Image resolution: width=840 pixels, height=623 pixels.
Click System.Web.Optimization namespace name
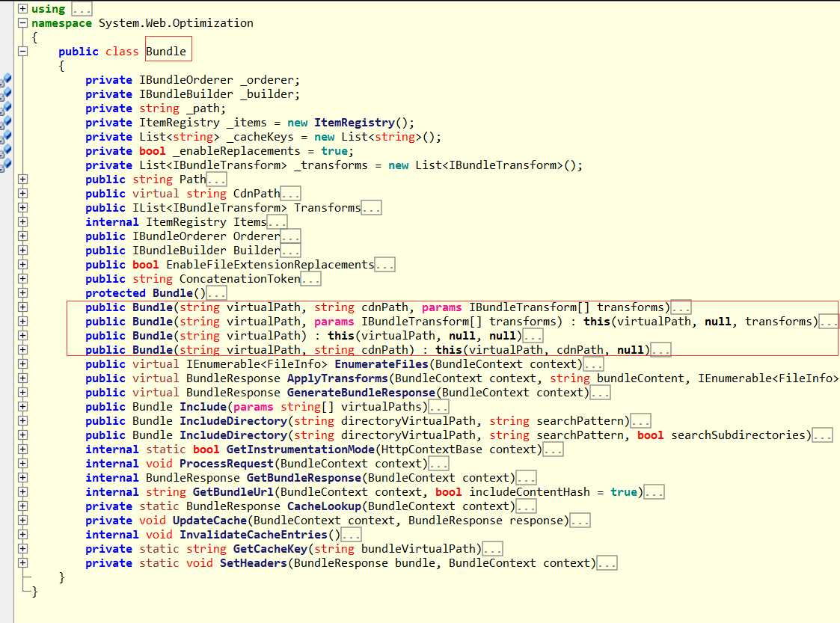click(x=176, y=23)
